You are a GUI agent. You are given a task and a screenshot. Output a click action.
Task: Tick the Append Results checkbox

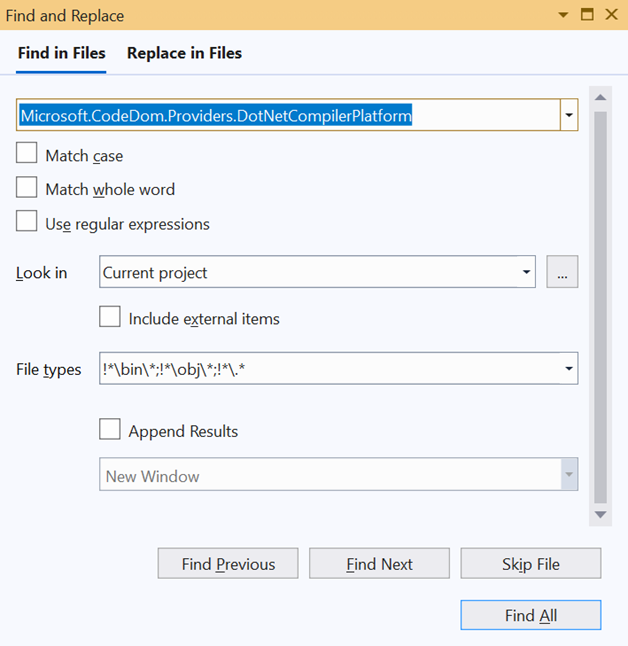tap(110, 431)
